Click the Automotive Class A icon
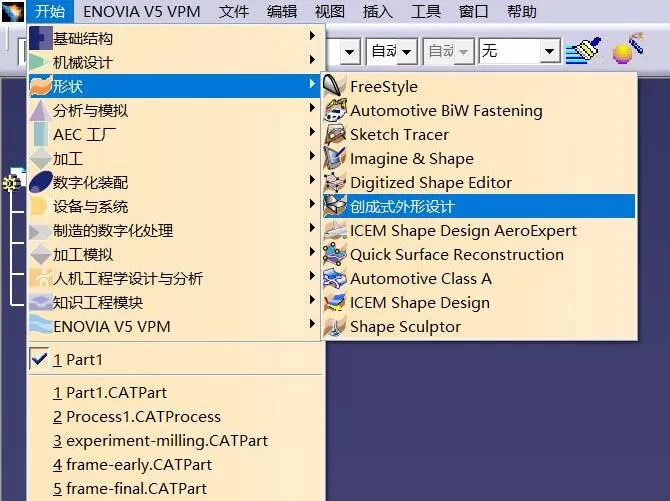This screenshot has height=501, width=670. click(334, 279)
